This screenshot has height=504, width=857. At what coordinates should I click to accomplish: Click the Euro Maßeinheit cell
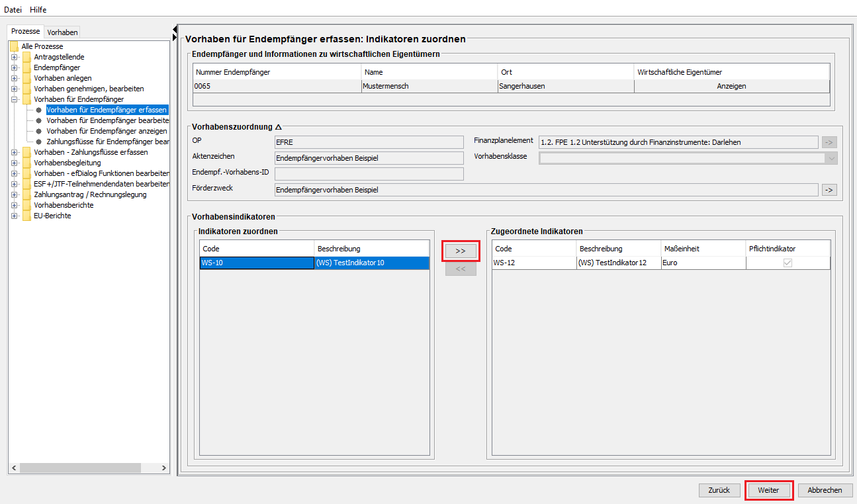pos(703,263)
